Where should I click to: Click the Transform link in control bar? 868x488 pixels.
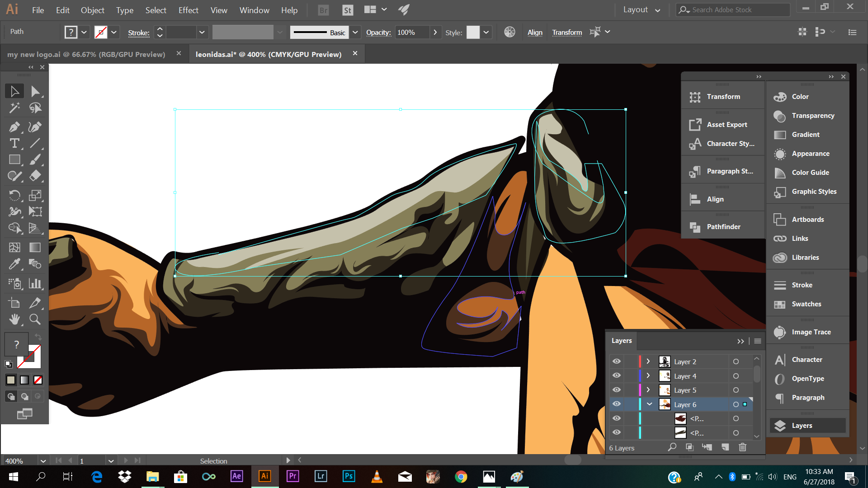pos(567,33)
